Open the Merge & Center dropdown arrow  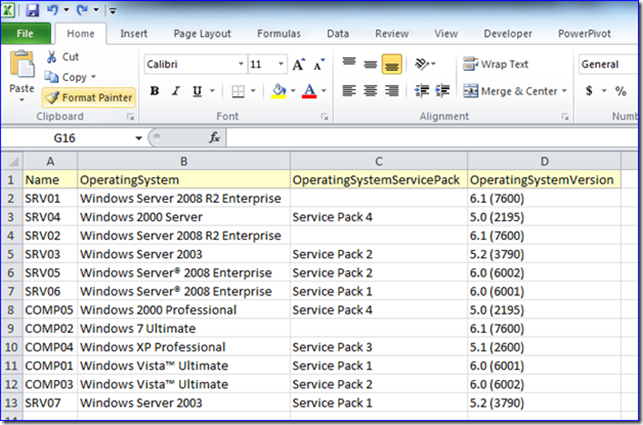click(x=564, y=91)
